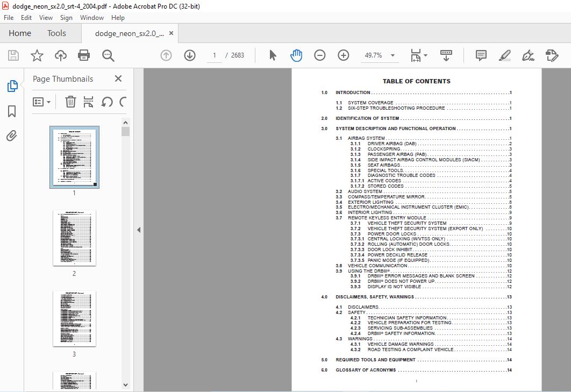Add a bookmark with the star icon
The width and height of the screenshot is (571, 392).
click(37, 55)
